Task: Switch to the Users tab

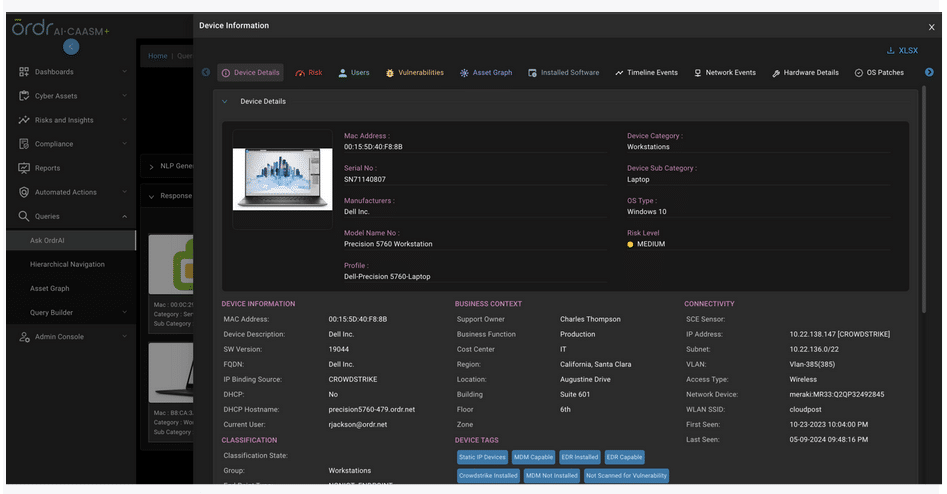Action: pos(354,72)
